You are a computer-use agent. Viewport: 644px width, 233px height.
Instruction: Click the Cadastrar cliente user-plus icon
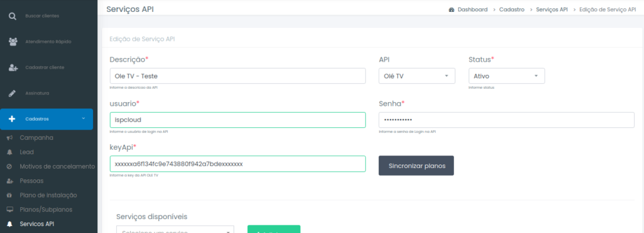click(13, 67)
